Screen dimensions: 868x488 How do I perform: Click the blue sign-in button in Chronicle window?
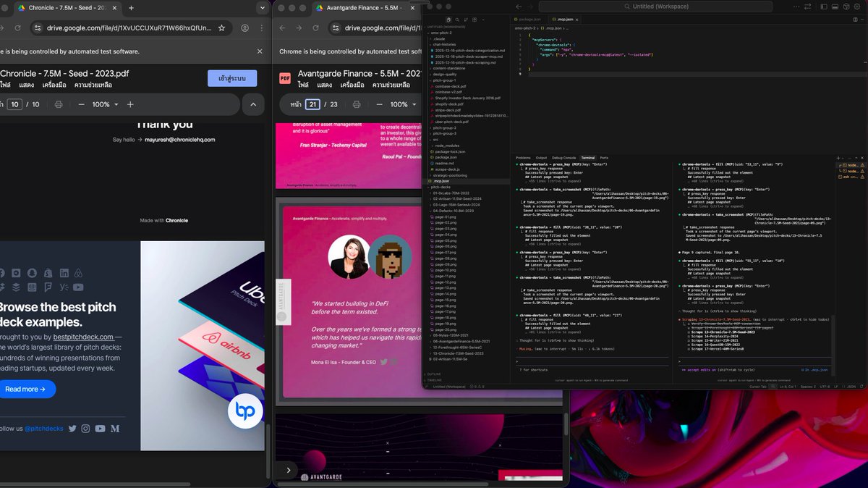(231, 78)
